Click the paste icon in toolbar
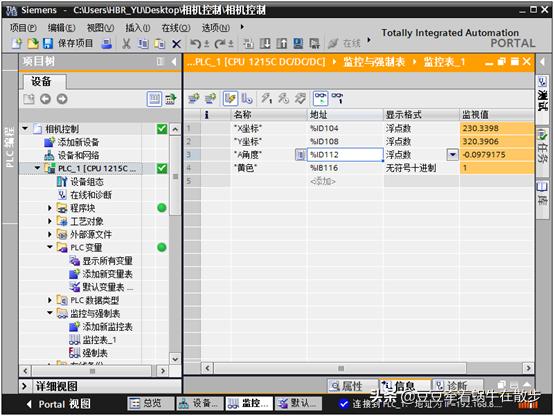This screenshot has width=554, height=416. 160,44
